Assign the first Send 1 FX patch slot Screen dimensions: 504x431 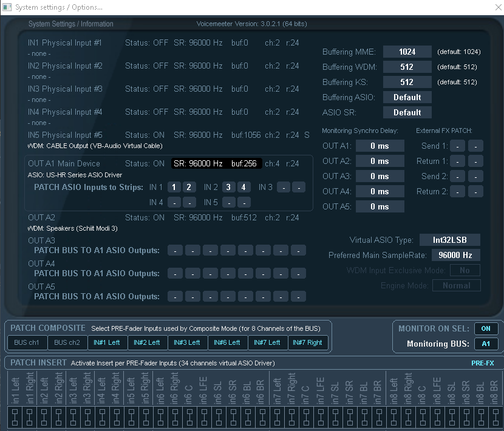coord(457,145)
